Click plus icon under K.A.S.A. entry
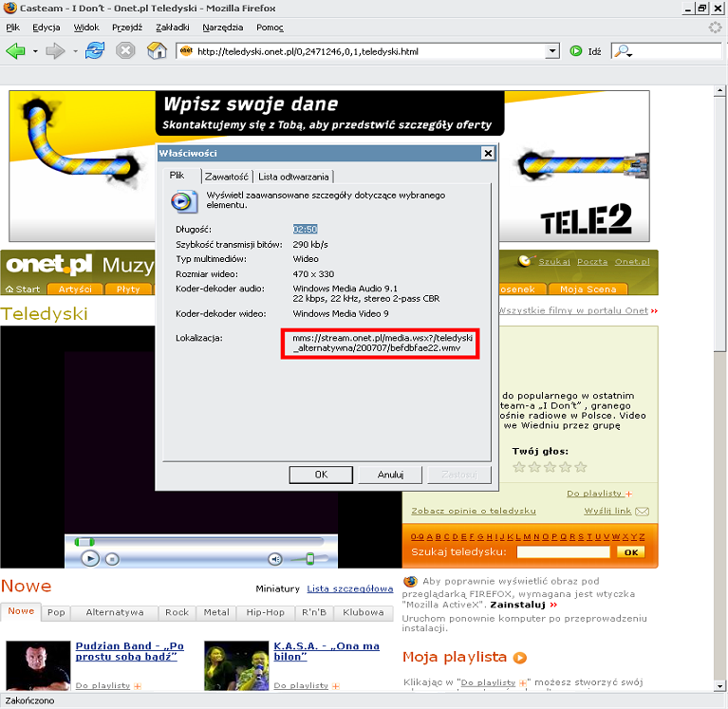The width and height of the screenshot is (728, 709). [x=336, y=686]
